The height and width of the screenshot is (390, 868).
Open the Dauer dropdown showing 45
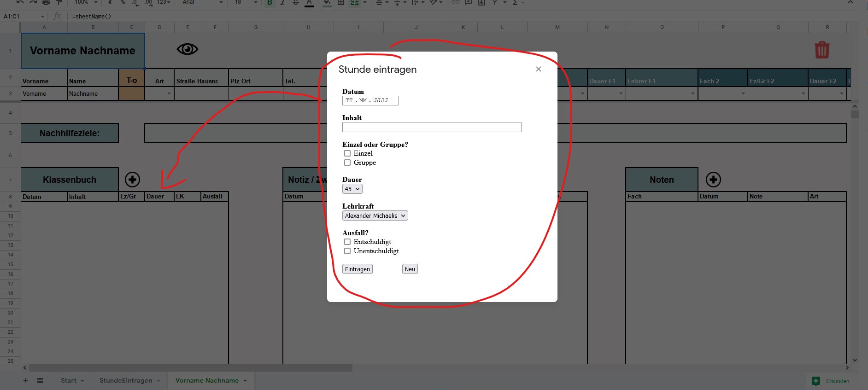click(352, 189)
